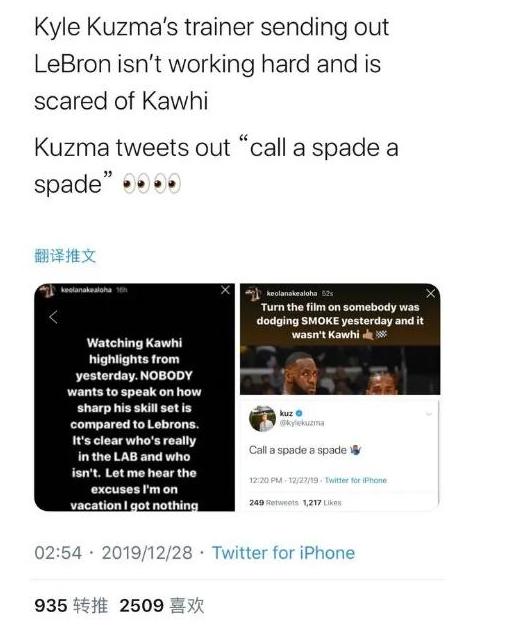Tap the back chevron in the black story
The height and width of the screenshot is (629, 511).
click(x=53, y=317)
